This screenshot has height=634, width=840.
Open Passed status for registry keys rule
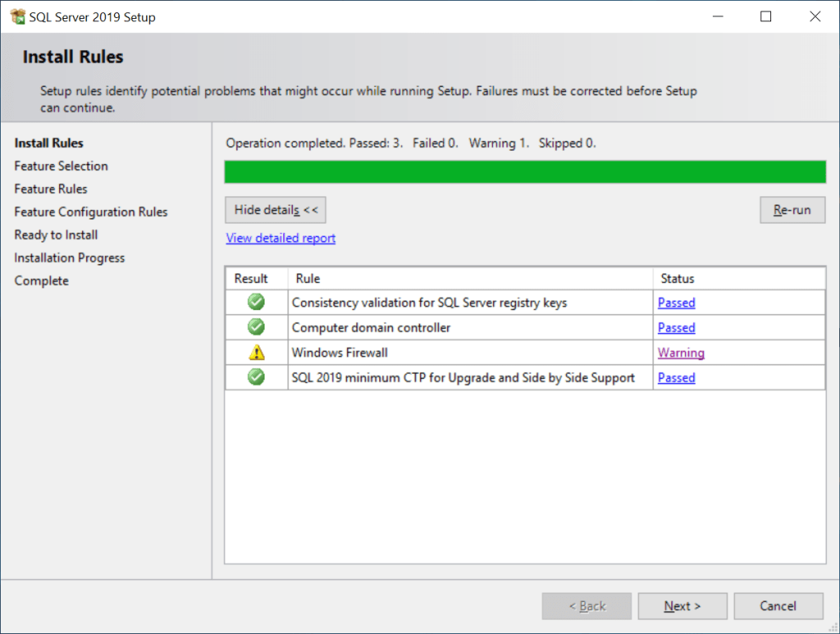676,303
